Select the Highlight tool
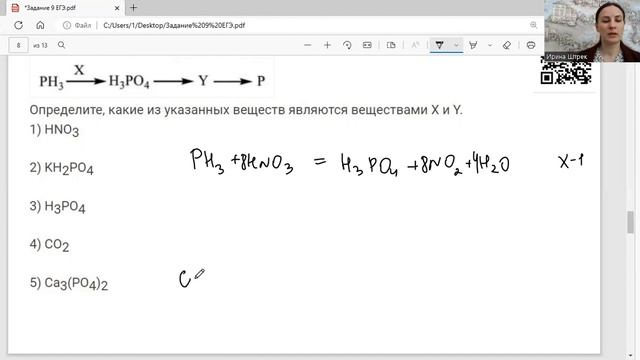This screenshot has width=640, height=360. coord(473,45)
